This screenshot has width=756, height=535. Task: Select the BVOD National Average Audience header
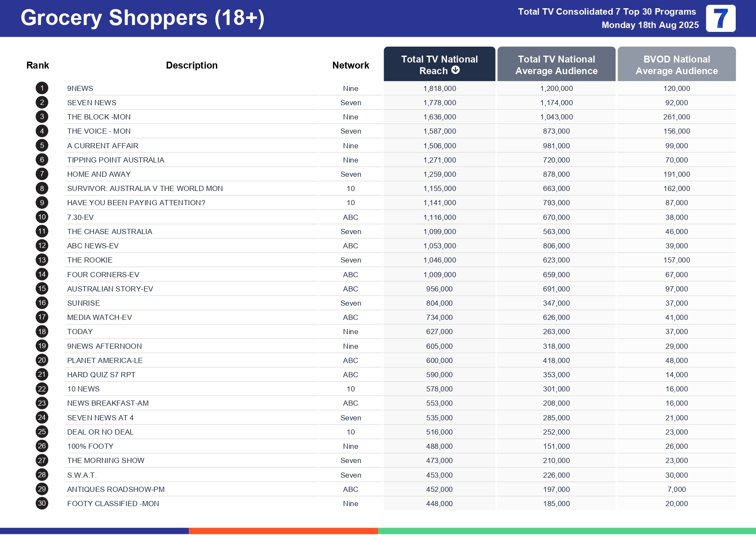[x=676, y=65]
